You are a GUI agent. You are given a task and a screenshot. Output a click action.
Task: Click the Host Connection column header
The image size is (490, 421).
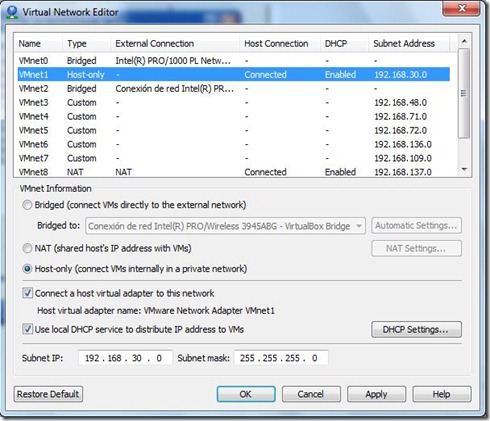(280, 43)
